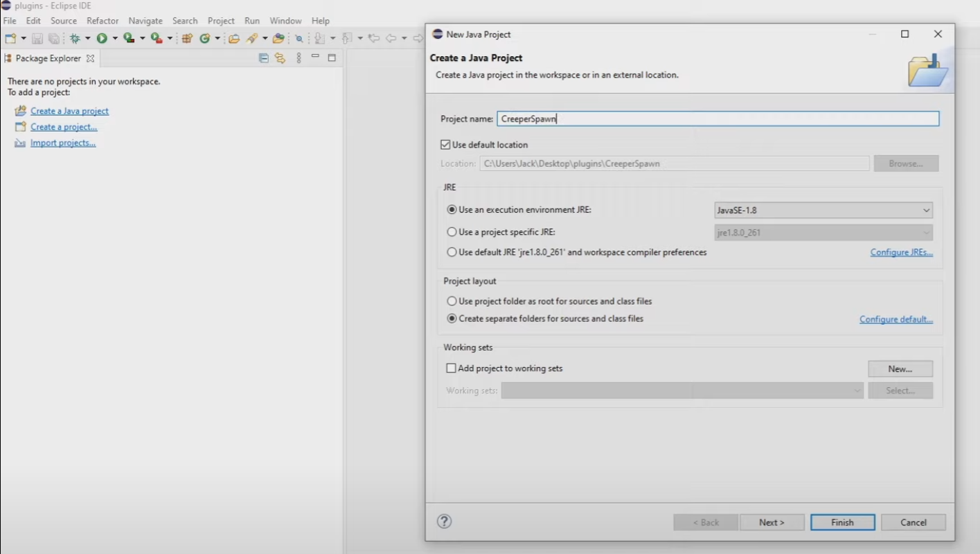Select Use an execution environment JRE

pyautogui.click(x=452, y=210)
